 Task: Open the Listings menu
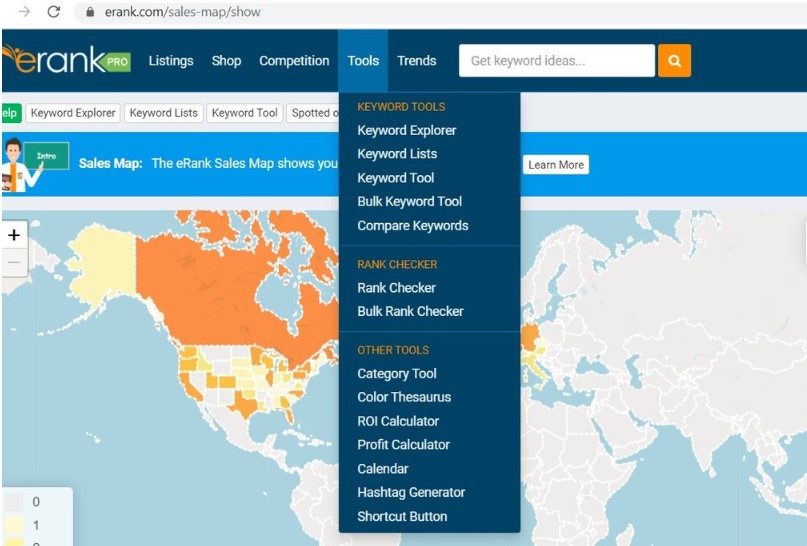click(x=171, y=61)
